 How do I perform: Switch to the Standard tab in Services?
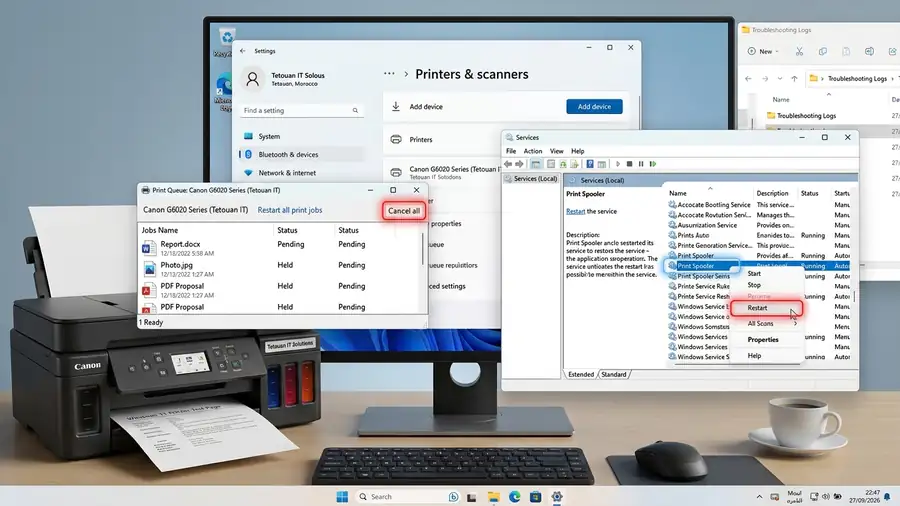click(x=614, y=375)
